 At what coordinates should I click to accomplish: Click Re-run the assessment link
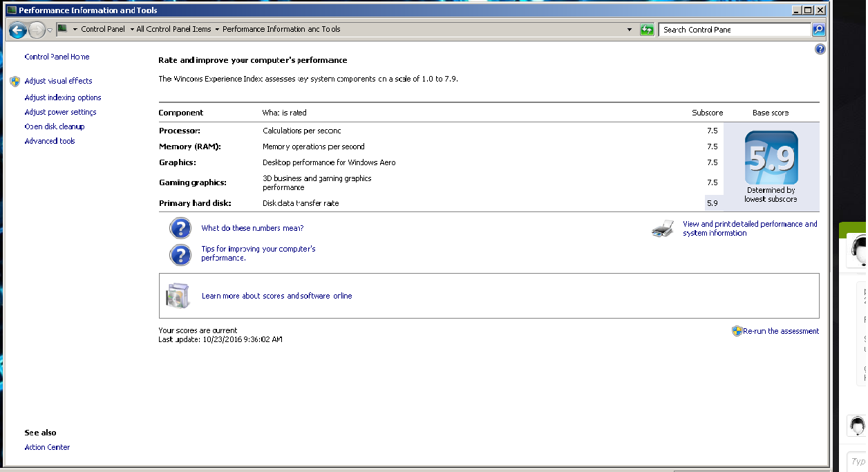pyautogui.click(x=781, y=331)
